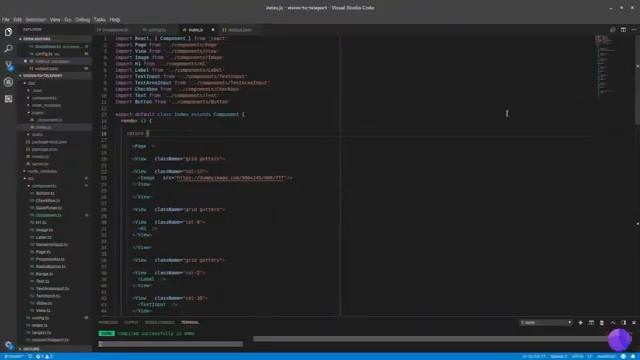This screenshot has width=640, height=360.
Task: Open the Edit menu
Action: click(18, 19)
